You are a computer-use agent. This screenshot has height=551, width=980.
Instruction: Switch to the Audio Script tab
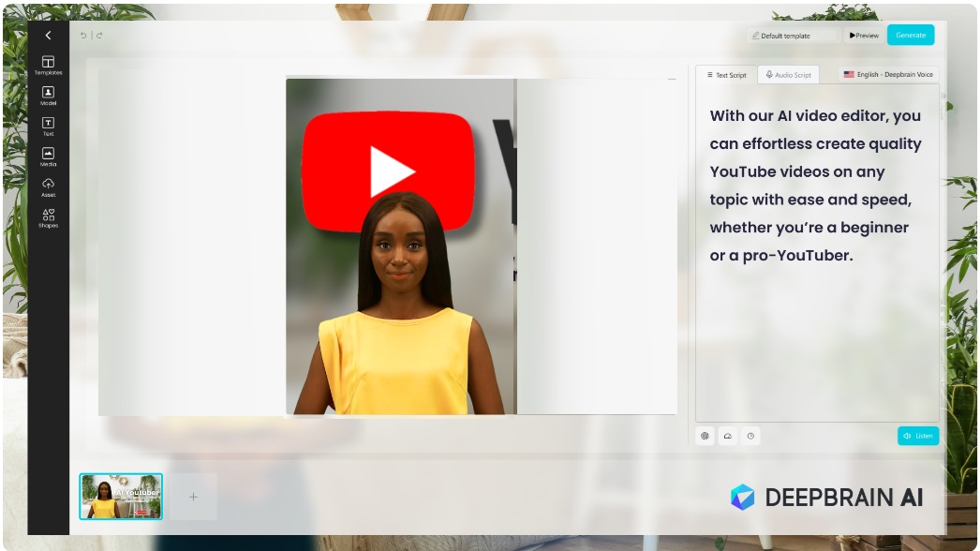point(788,75)
